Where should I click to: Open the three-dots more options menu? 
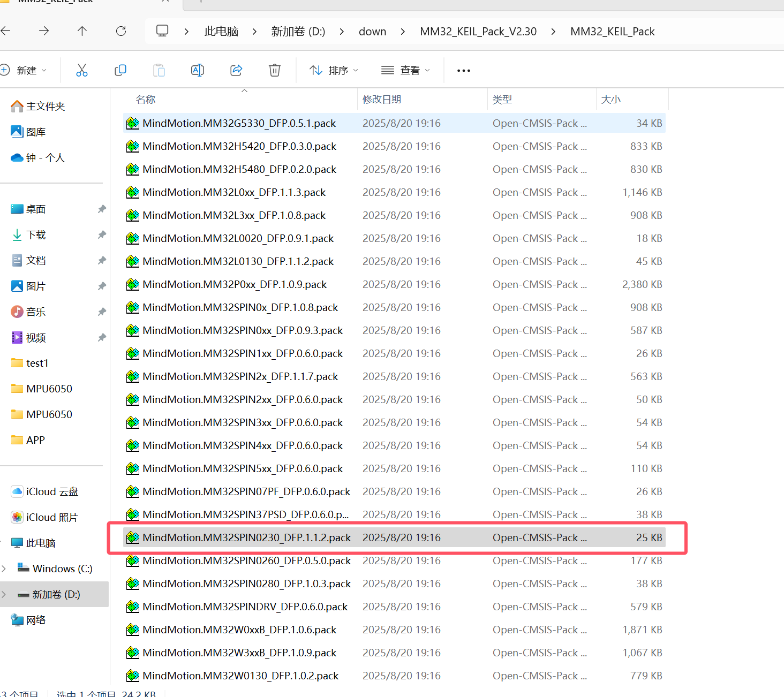464,71
